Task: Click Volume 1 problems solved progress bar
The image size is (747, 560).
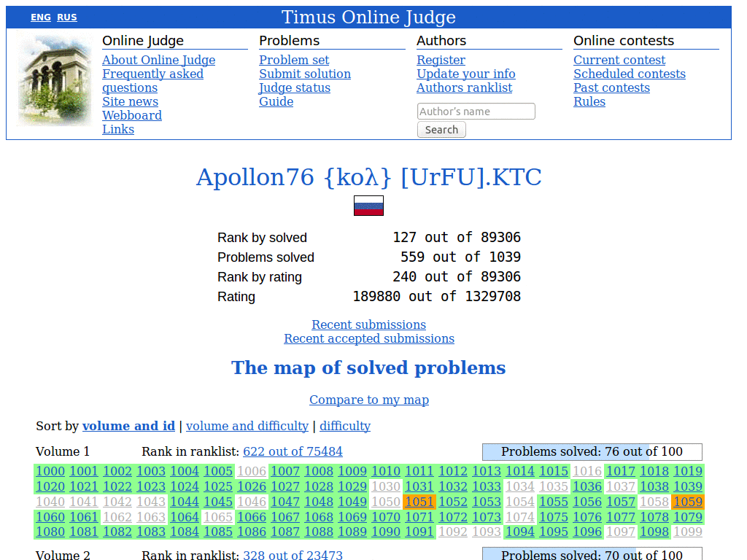Action: (x=592, y=451)
